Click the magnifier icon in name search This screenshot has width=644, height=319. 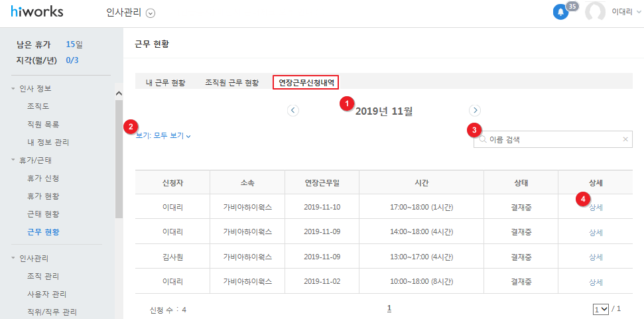point(483,139)
